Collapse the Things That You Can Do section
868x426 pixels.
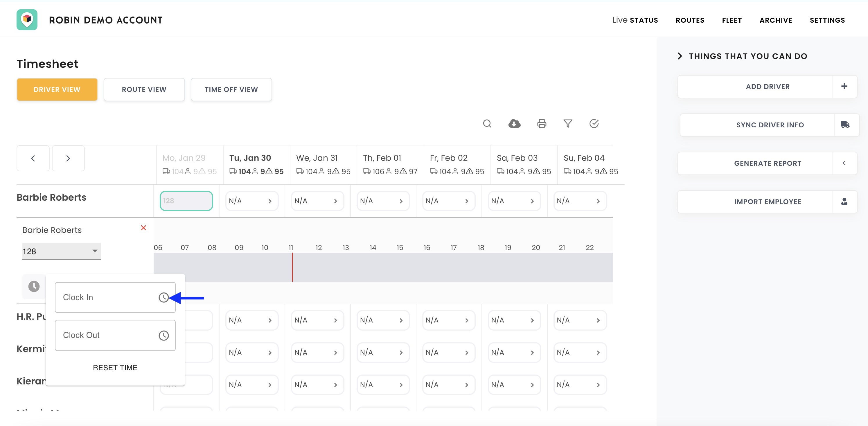coord(680,56)
